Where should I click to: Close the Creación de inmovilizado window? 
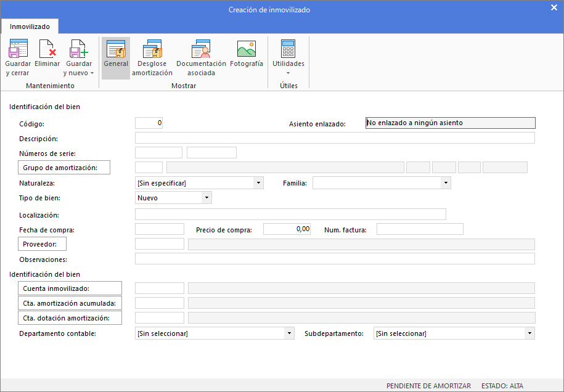[x=554, y=8]
